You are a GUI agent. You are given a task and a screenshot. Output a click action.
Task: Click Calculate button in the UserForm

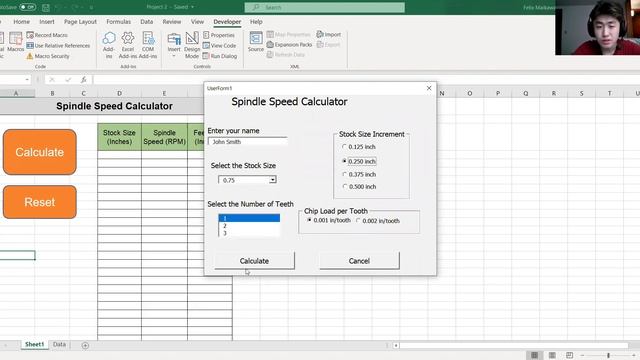tap(254, 261)
